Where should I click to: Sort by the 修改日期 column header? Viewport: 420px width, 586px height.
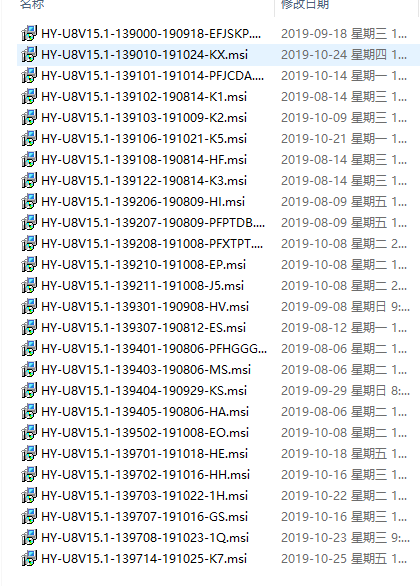[305, 4]
